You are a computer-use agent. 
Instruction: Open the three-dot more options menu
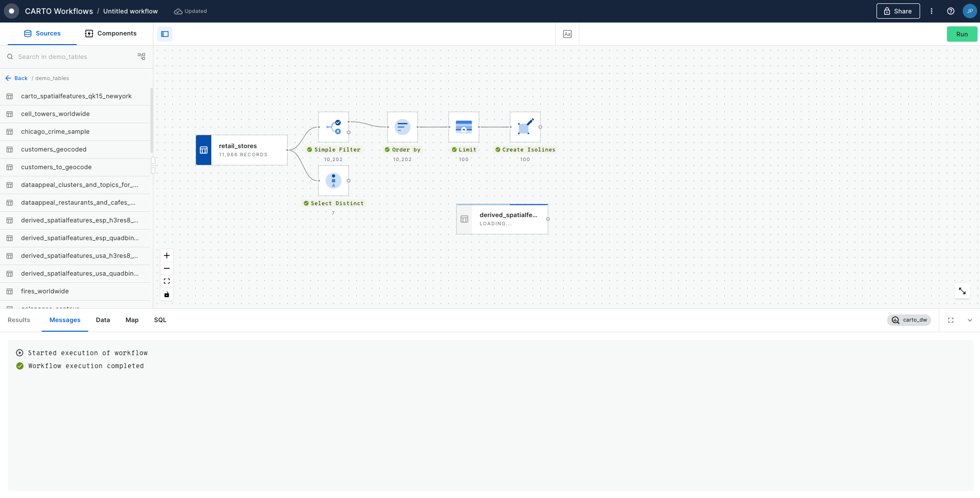(x=932, y=11)
